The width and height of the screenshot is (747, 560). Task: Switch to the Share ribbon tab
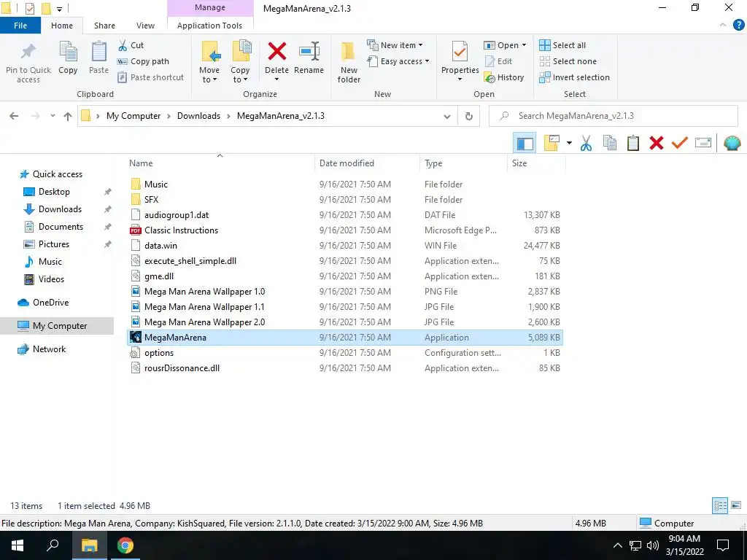point(104,26)
